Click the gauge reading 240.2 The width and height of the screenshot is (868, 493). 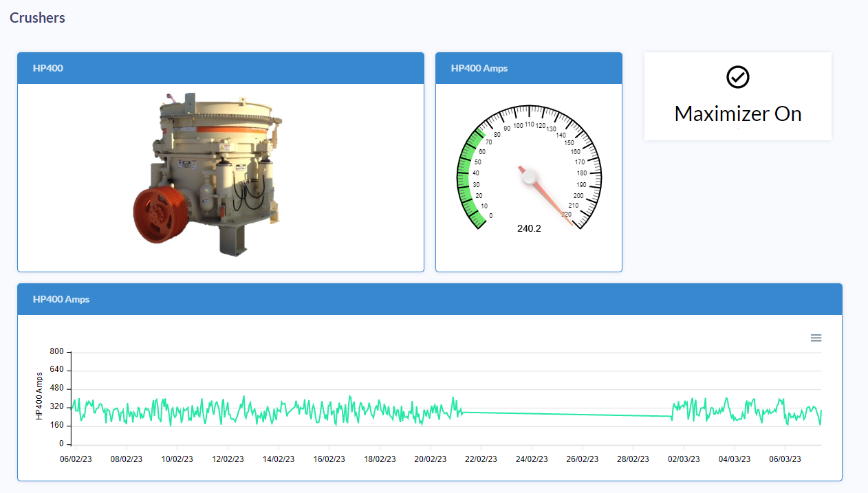click(x=529, y=228)
